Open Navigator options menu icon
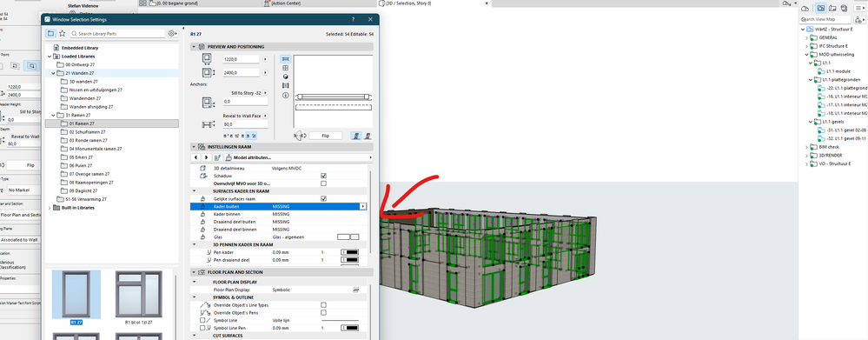Screen dimensions: 868x340 click(859, 9)
